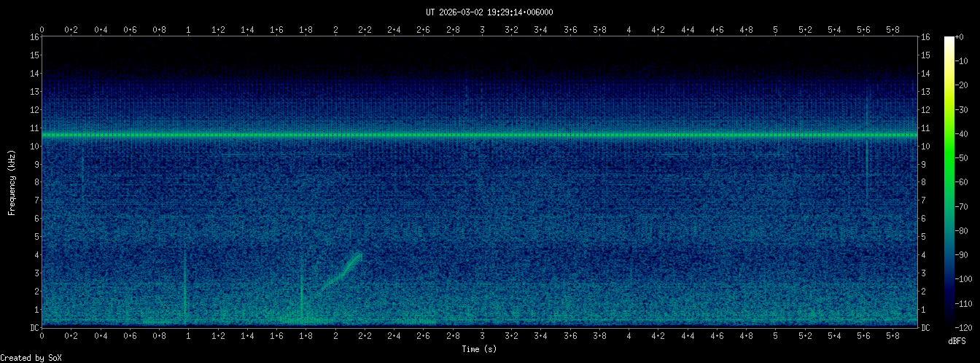980x363 pixels.
Task: Click the white top of the color scale bar
Action: click(x=949, y=41)
